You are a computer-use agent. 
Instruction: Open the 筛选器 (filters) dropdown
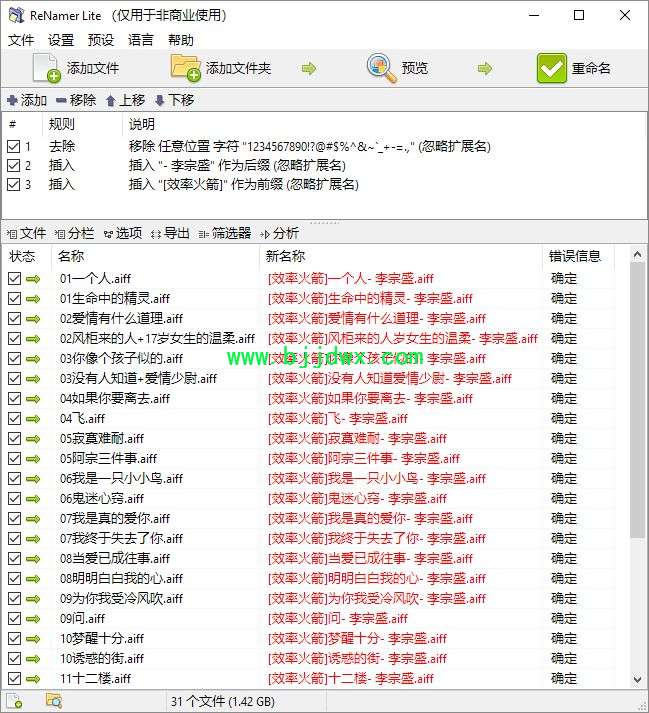[x=225, y=234]
